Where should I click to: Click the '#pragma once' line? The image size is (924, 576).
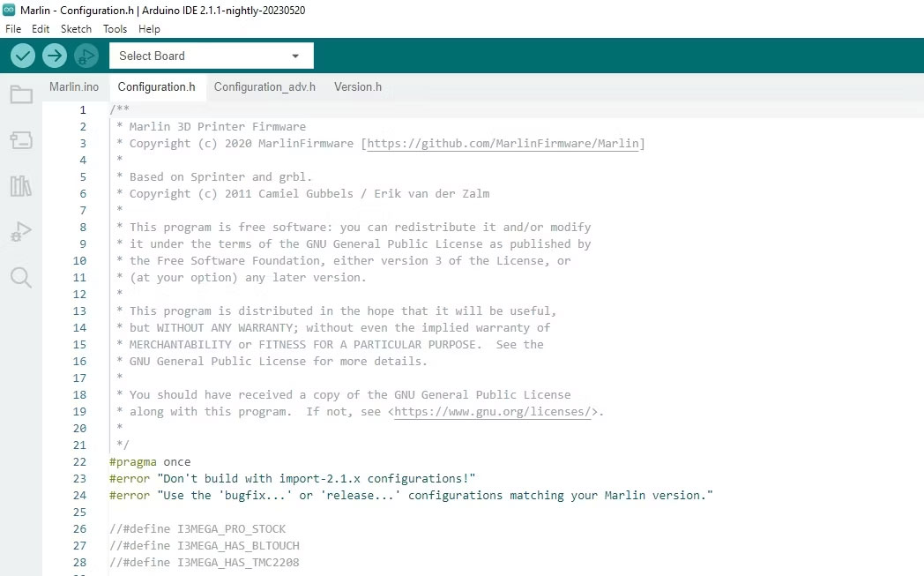tap(150, 461)
